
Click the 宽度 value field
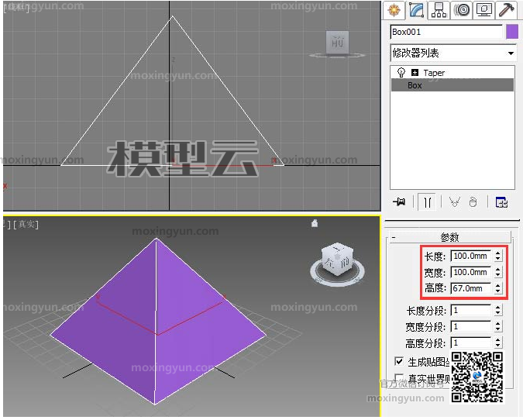470,272
